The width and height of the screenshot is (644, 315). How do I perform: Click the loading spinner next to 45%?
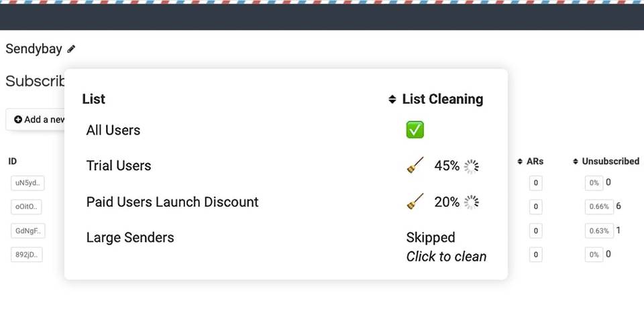click(472, 166)
